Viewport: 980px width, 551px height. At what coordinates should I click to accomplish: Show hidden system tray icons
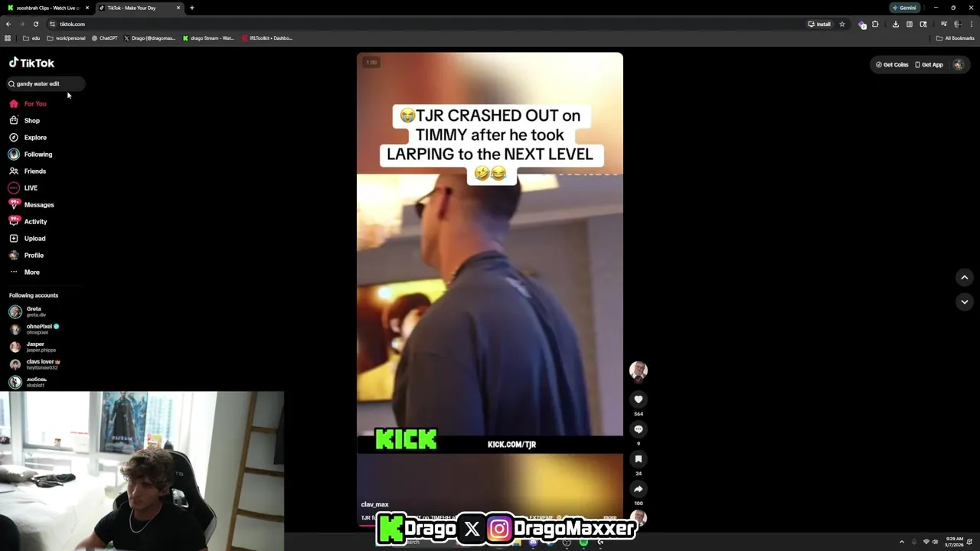(x=901, y=542)
